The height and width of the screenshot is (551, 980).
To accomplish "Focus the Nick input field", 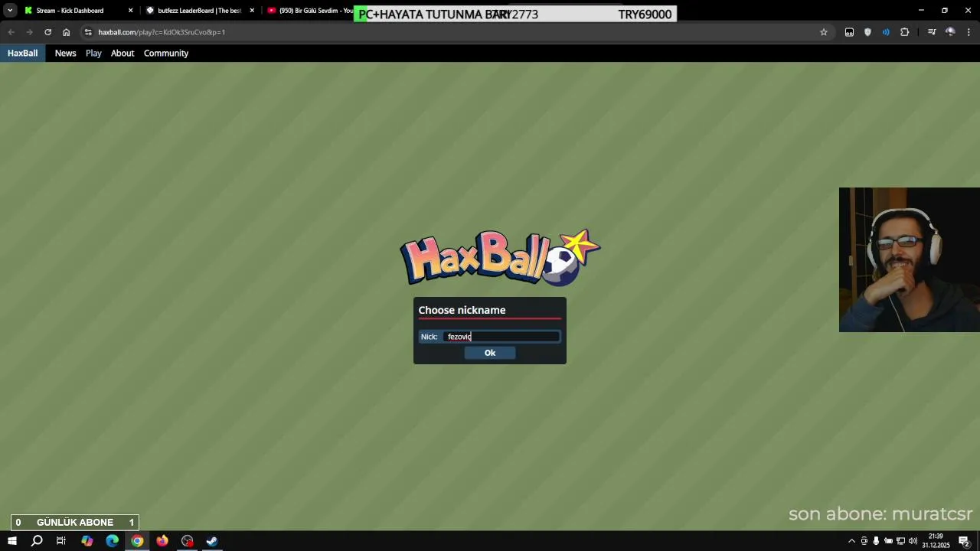I will [501, 337].
